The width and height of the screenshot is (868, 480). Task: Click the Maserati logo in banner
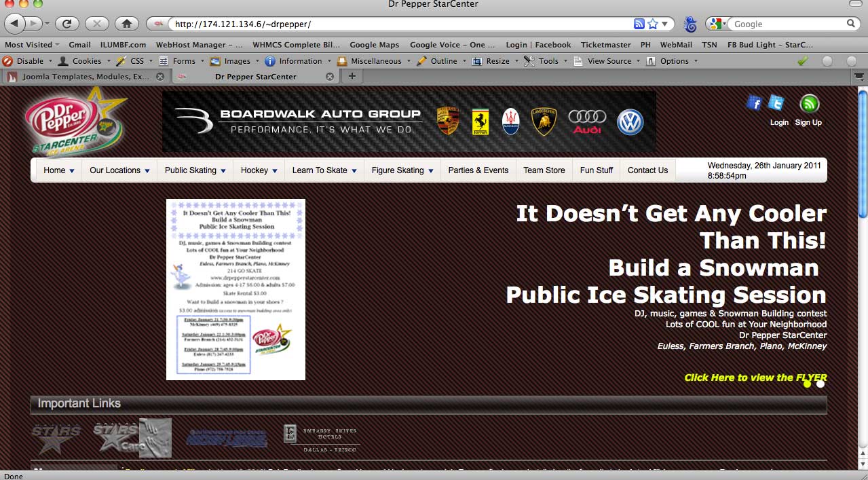(x=511, y=122)
